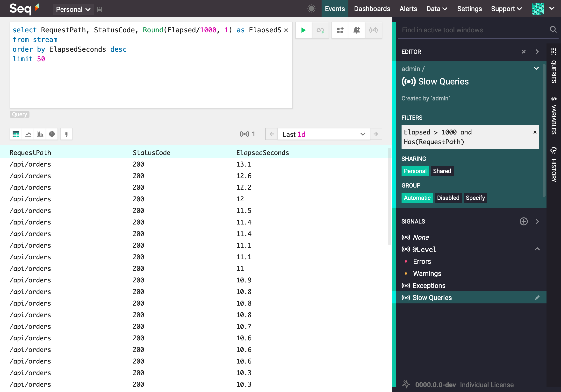Open the user avatar menu
This screenshot has width=561, height=392.
[x=538, y=9]
